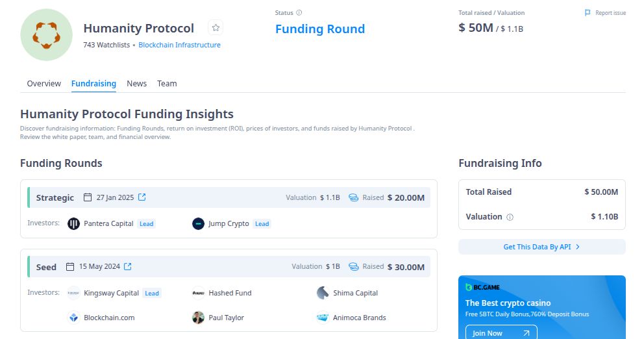This screenshot has width=644, height=339.
Task: Open the Valuation info icon in Fundraising Info
Action: 510,218
